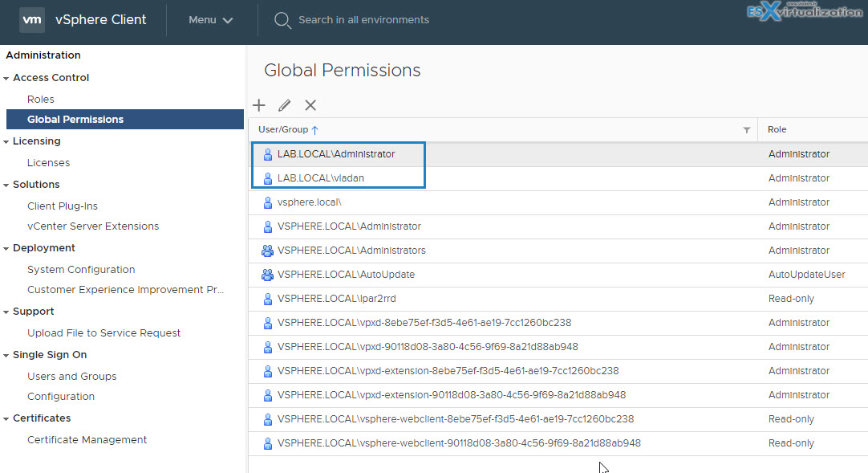Click the Add permission plus icon

259,105
